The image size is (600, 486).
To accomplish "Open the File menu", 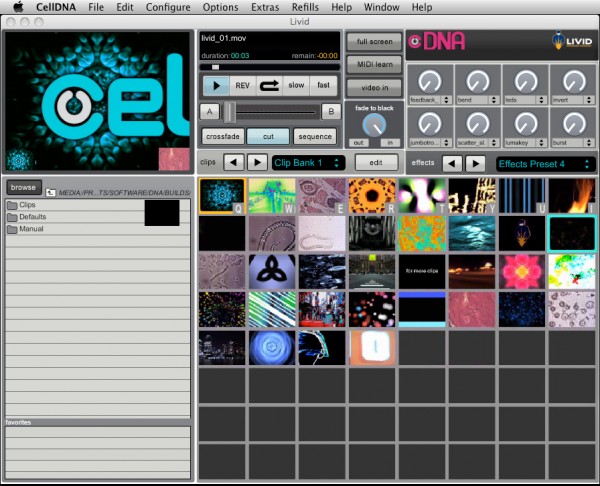I will pos(96,7).
